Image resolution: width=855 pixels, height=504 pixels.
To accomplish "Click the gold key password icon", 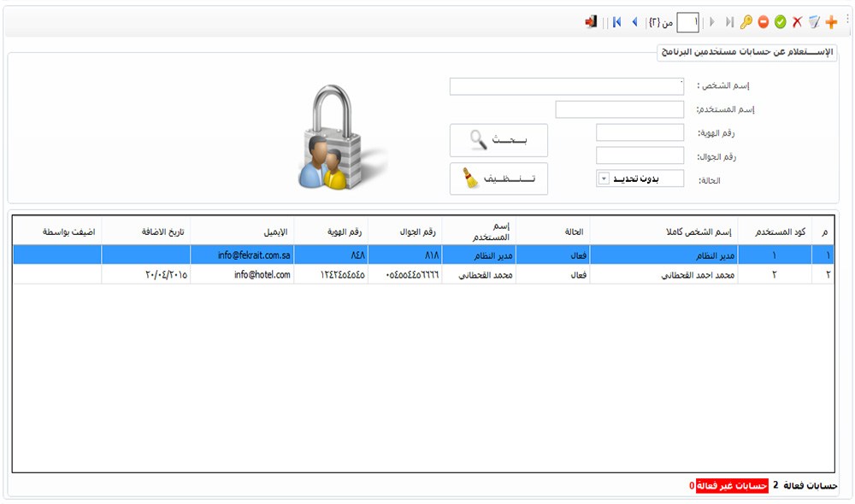I will click(746, 22).
